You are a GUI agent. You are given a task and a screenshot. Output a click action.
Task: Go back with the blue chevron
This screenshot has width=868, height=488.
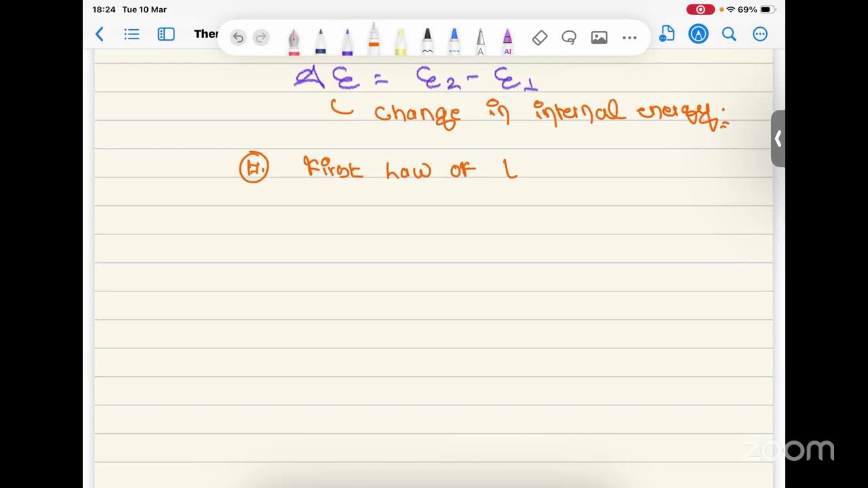(100, 34)
